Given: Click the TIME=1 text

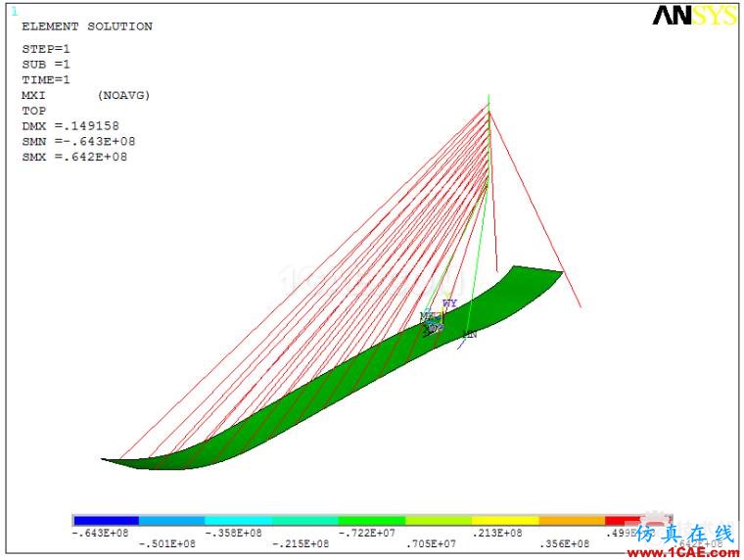Looking at the screenshot, I should [x=46, y=79].
